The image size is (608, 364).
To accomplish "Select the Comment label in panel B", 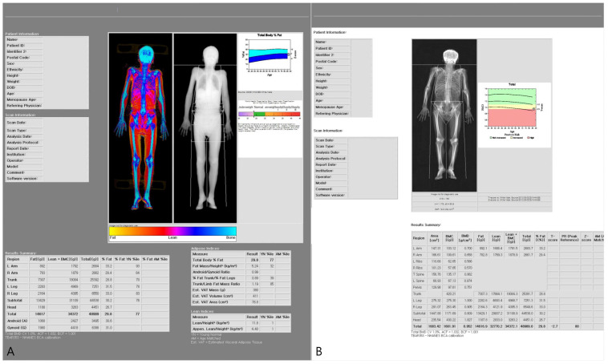I will click(324, 189).
